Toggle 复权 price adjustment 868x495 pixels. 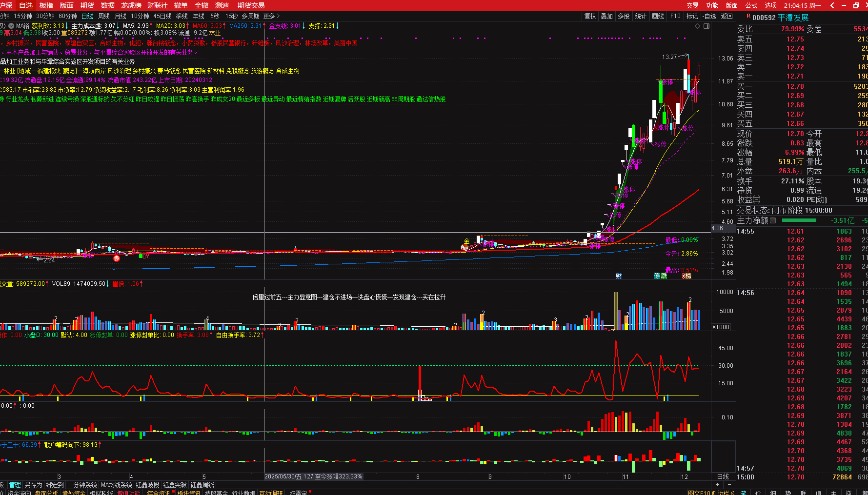coord(590,16)
